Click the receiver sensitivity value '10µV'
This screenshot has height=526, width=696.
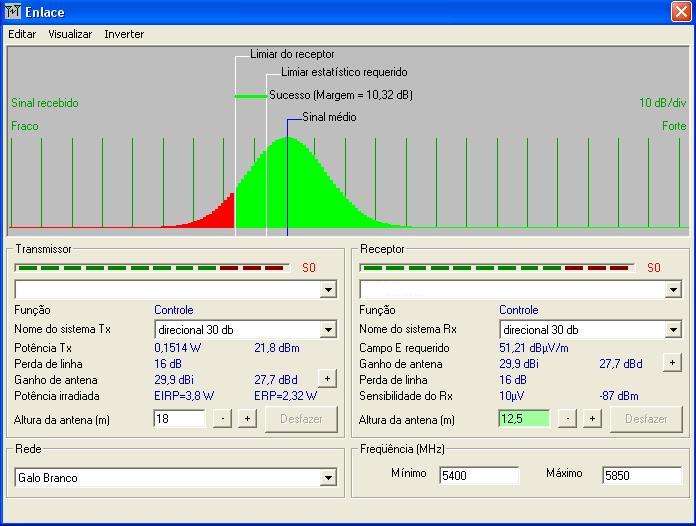coord(511,395)
